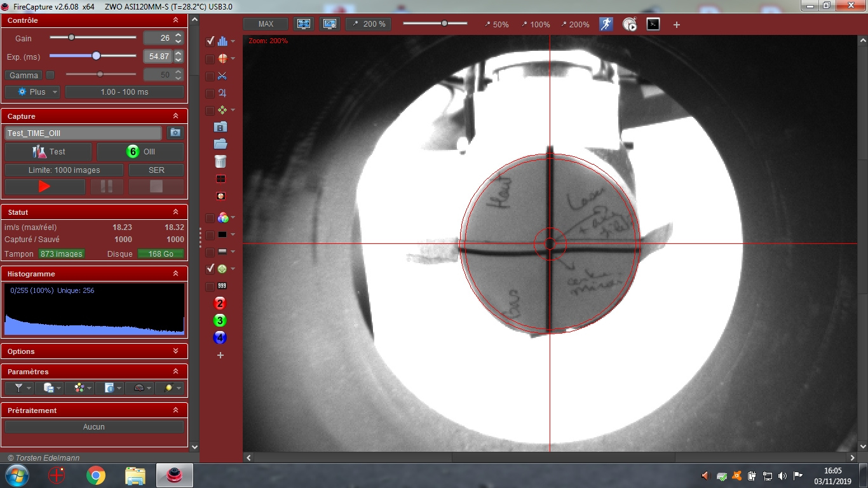Image resolution: width=868 pixels, height=488 pixels.
Task: Click the SER file format button
Action: (x=156, y=170)
